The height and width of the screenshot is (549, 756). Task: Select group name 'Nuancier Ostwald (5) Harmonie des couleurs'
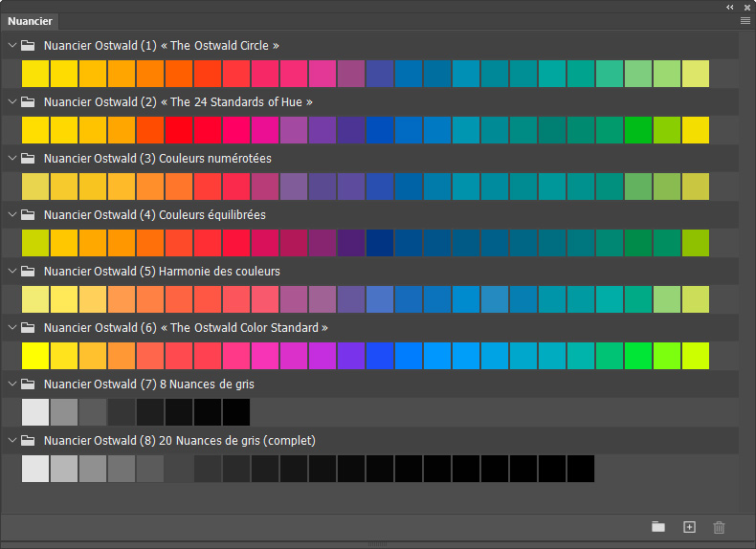click(x=162, y=271)
